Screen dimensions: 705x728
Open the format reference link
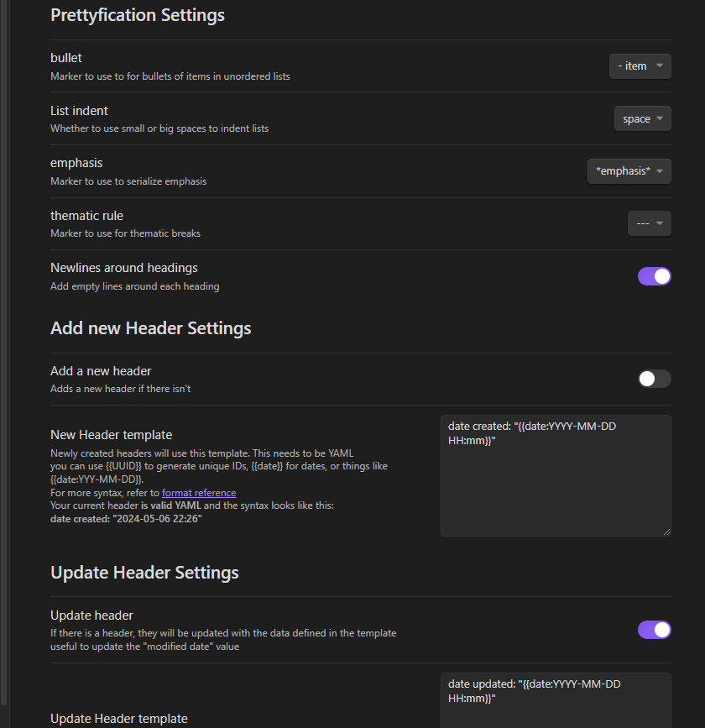click(x=199, y=493)
